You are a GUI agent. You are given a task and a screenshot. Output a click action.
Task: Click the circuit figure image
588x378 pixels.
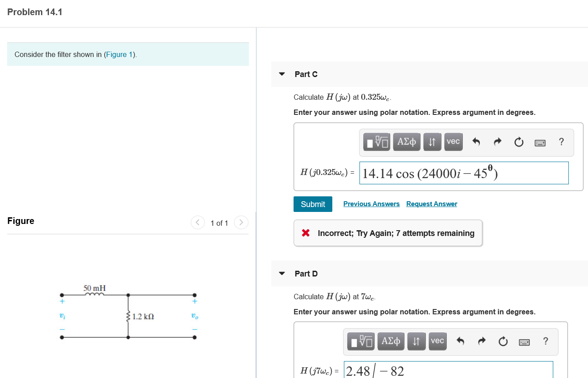pos(129,312)
